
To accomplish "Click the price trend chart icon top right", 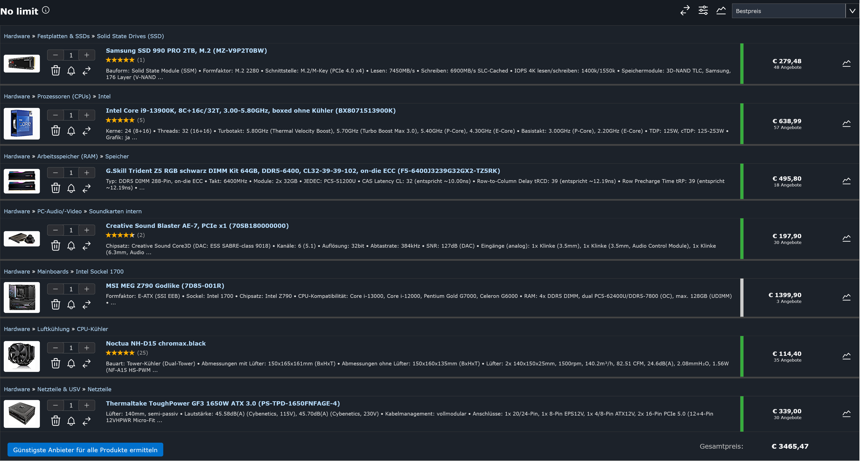I will pyautogui.click(x=721, y=11).
